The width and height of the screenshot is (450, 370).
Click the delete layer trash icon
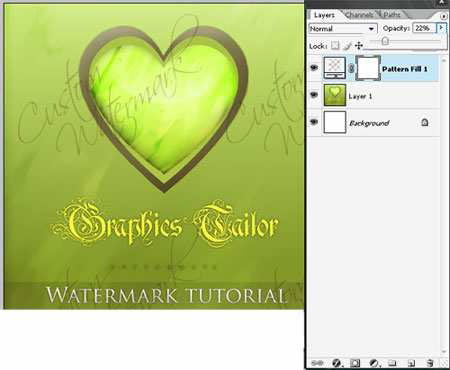(430, 363)
